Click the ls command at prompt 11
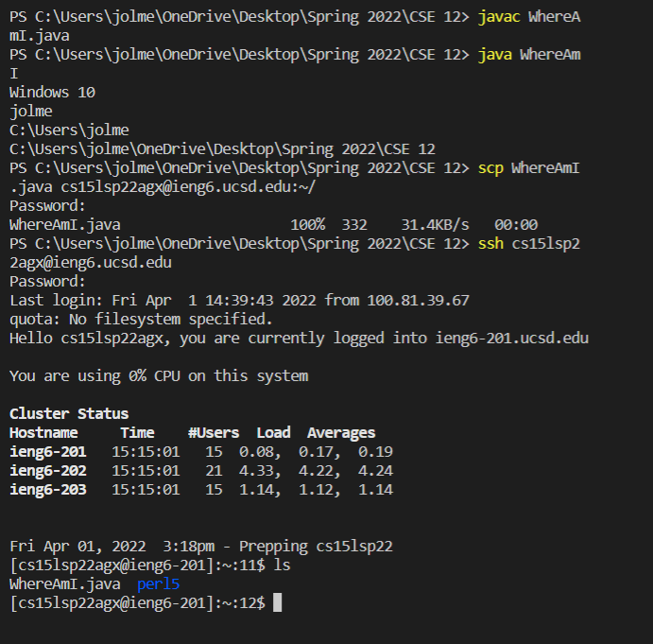The width and height of the screenshot is (653, 644). pos(282,565)
